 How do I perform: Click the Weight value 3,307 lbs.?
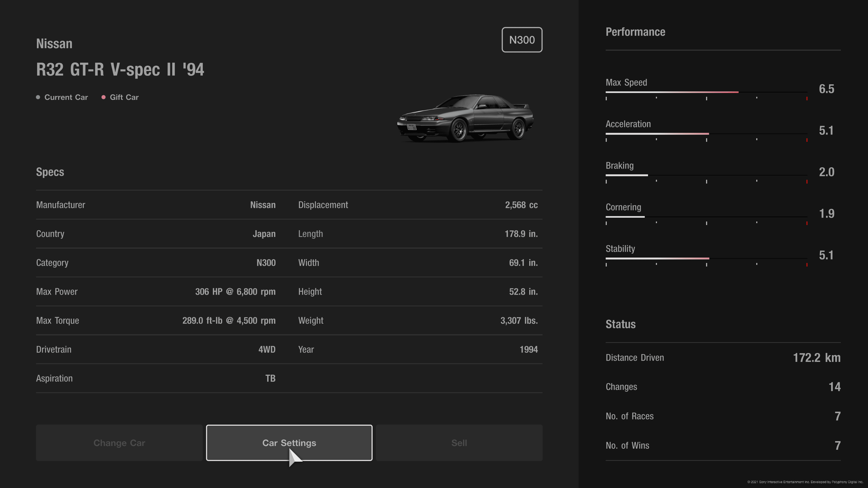[x=519, y=321]
